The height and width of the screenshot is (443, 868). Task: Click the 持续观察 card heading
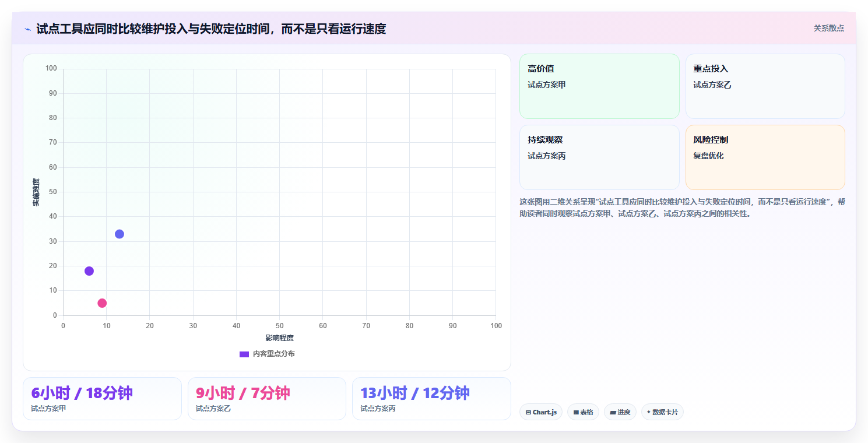point(545,140)
